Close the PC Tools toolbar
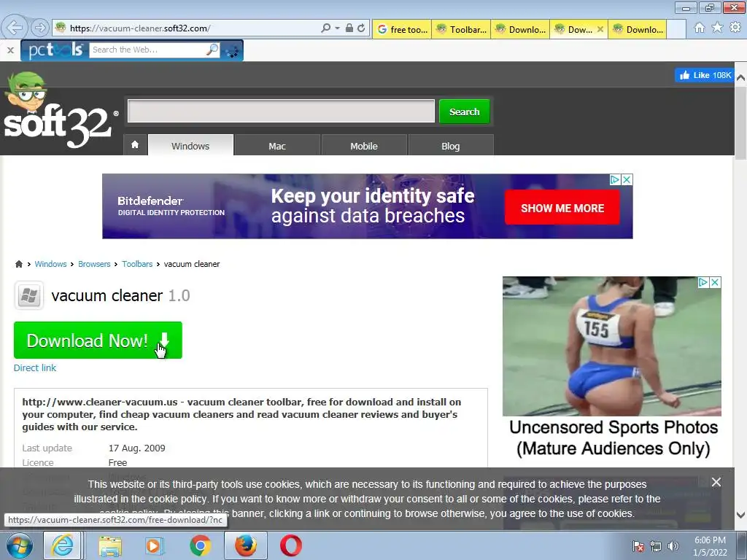 tap(10, 50)
